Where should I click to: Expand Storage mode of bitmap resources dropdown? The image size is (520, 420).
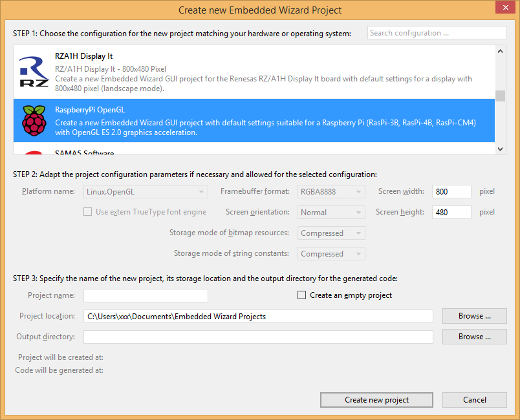pos(332,233)
